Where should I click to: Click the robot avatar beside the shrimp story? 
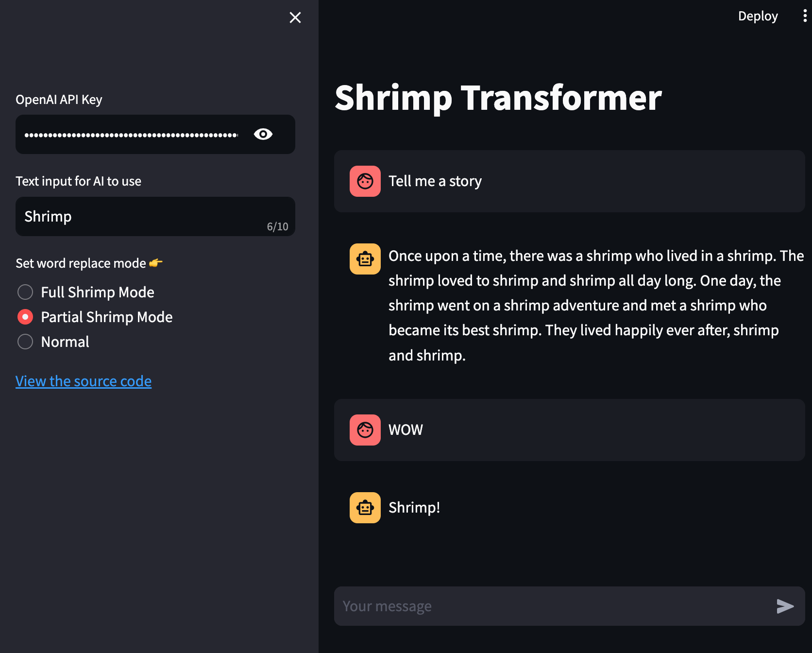pos(365,259)
